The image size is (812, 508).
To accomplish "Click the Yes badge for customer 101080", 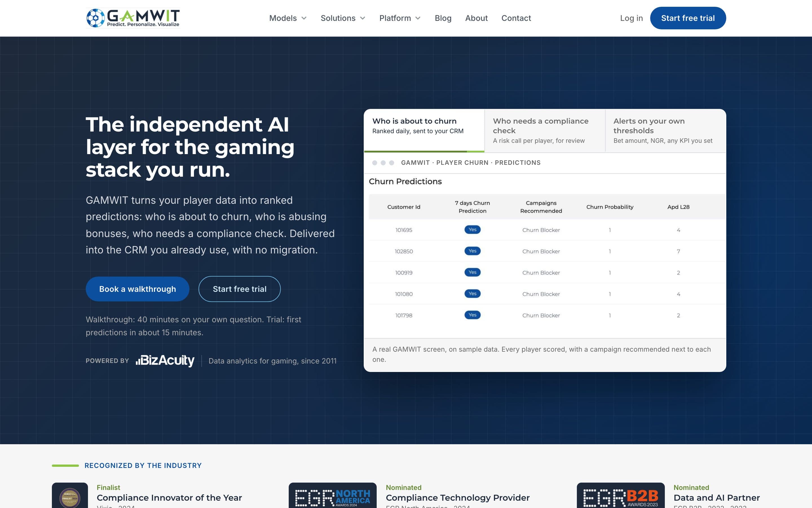I will pyautogui.click(x=473, y=294).
